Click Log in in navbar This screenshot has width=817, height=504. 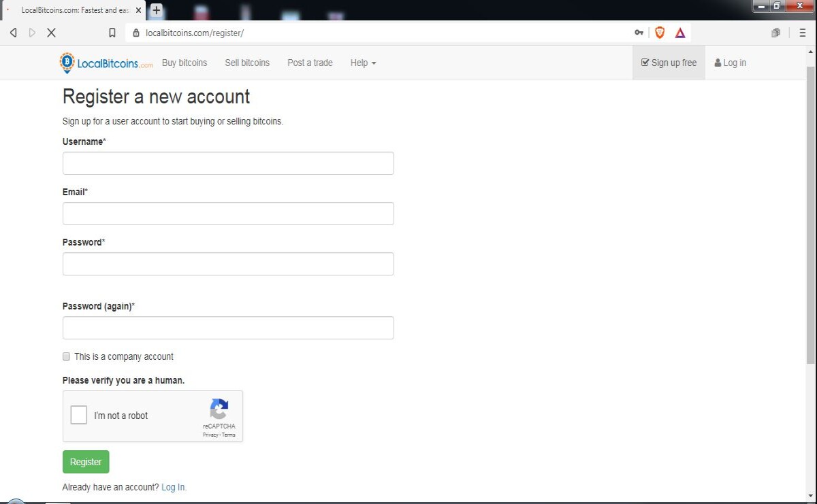point(730,63)
